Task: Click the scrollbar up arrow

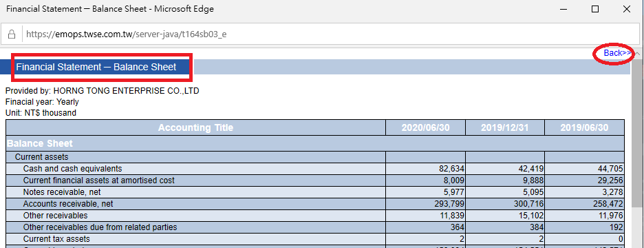Action: (638, 53)
